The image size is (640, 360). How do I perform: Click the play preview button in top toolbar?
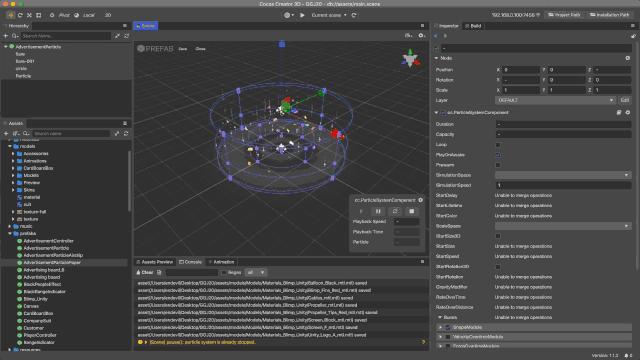tap(302, 15)
